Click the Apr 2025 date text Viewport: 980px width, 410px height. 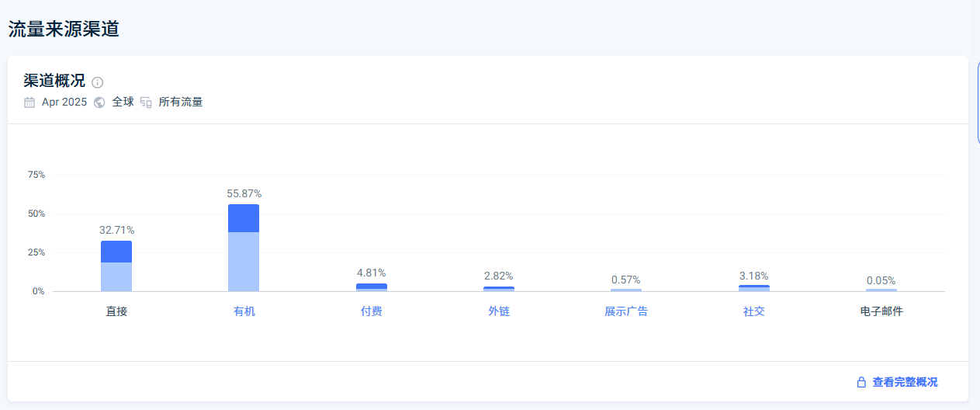click(64, 102)
